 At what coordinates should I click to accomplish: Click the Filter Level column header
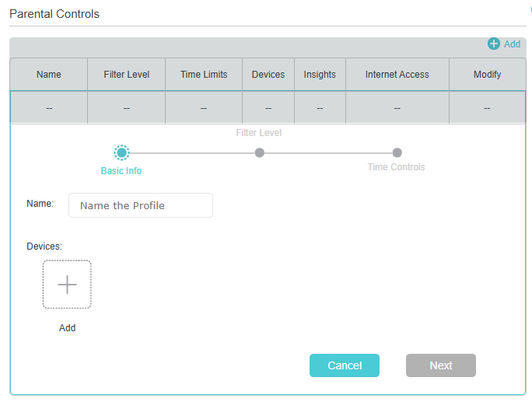[126, 75]
